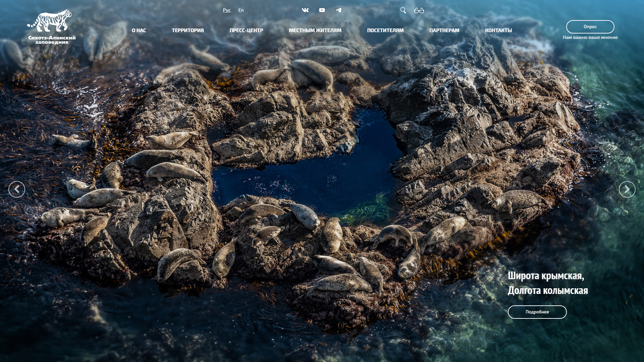Go to previous slide arrow
644x362 pixels.
[x=17, y=189]
